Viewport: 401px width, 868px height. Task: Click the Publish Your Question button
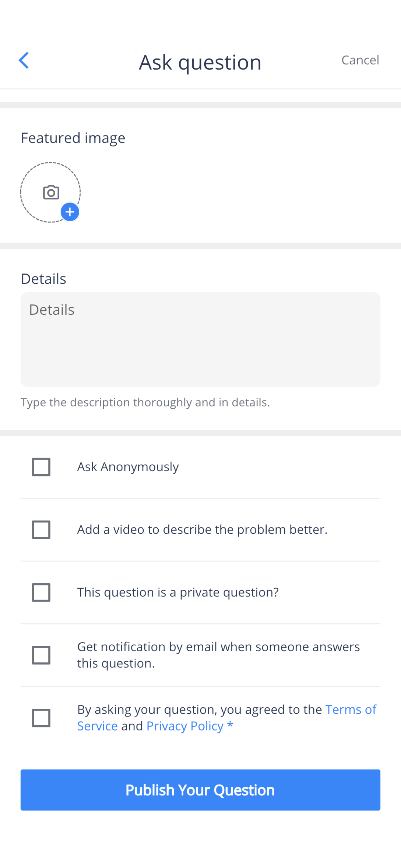point(200,790)
